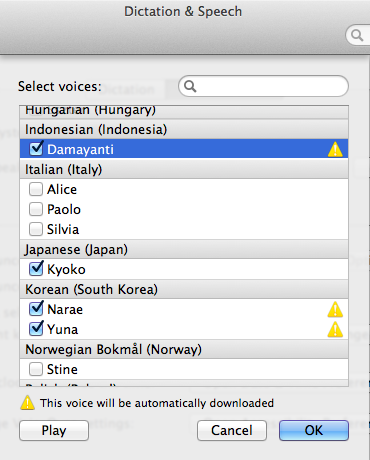Select the Indonesian (Indonesia) group header
The image size is (370, 460).
[184, 129]
